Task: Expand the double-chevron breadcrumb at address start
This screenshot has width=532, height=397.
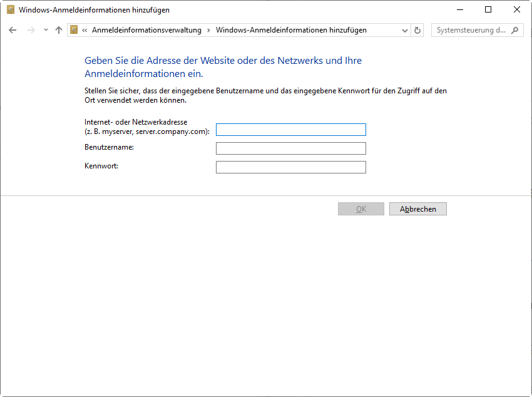Action: [84, 30]
